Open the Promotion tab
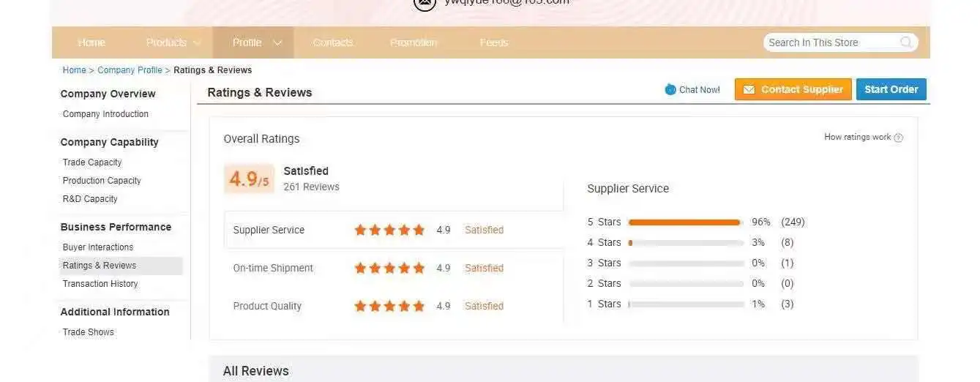The width and height of the screenshot is (980, 382). [414, 42]
